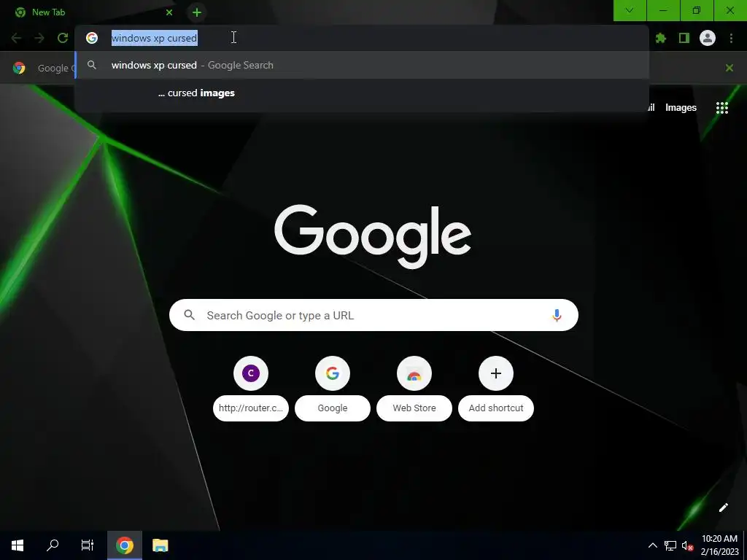Click the Add shortcut label
This screenshot has width=747, height=560.
coord(496,408)
